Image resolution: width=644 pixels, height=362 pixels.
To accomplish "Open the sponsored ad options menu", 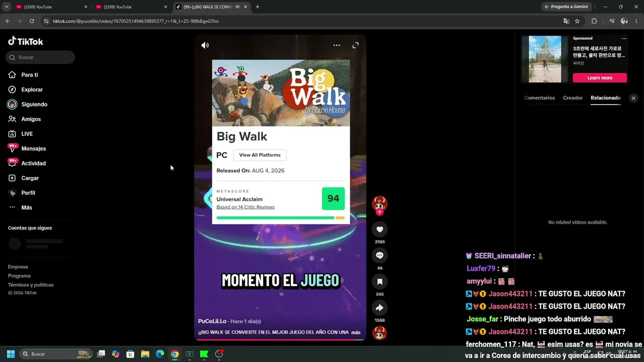I will [624, 39].
